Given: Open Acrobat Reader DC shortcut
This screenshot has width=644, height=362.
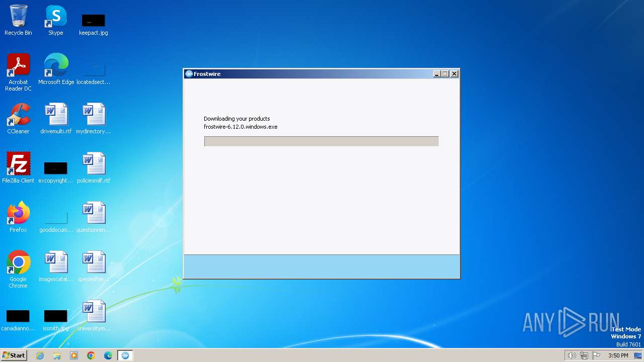Looking at the screenshot, I should click(x=18, y=72).
